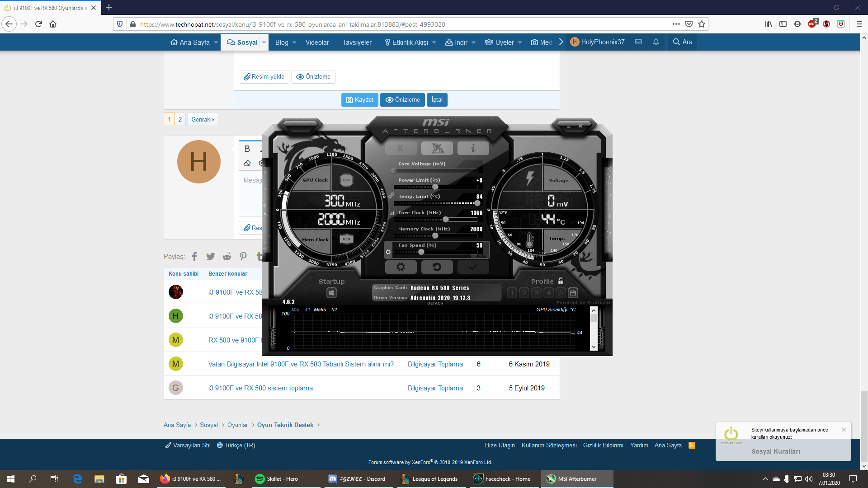Click the fan speed settings gear icon
Viewport: 868px width, 488px height.
[388, 252]
